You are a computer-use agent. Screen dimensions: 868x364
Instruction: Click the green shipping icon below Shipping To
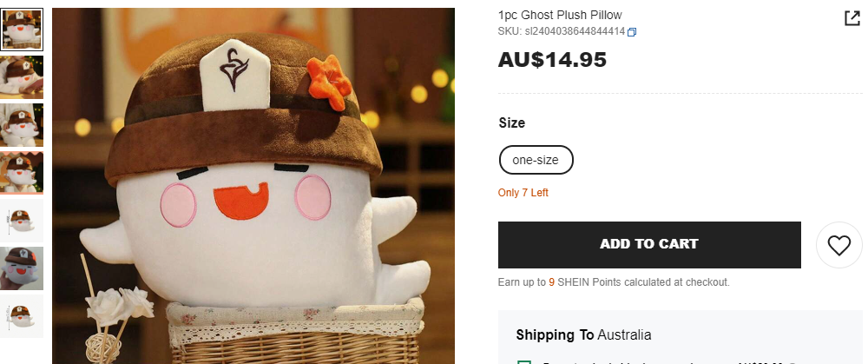(523, 361)
